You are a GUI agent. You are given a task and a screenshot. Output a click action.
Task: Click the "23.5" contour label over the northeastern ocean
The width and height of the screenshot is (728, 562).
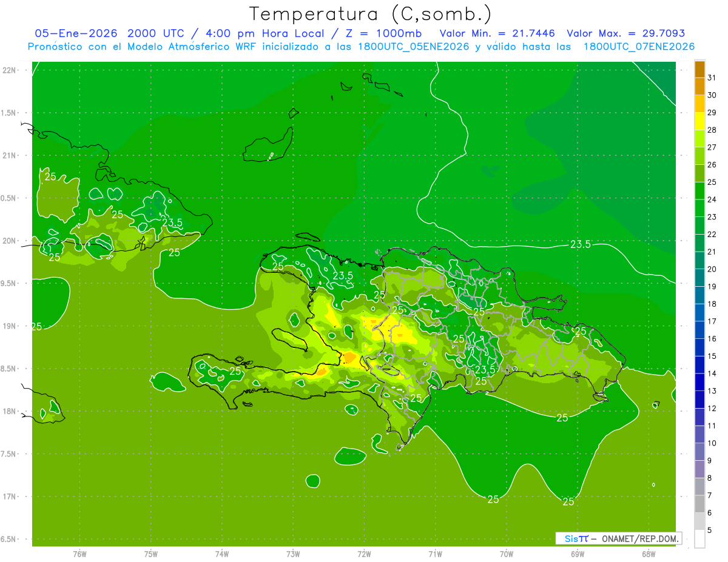(581, 244)
